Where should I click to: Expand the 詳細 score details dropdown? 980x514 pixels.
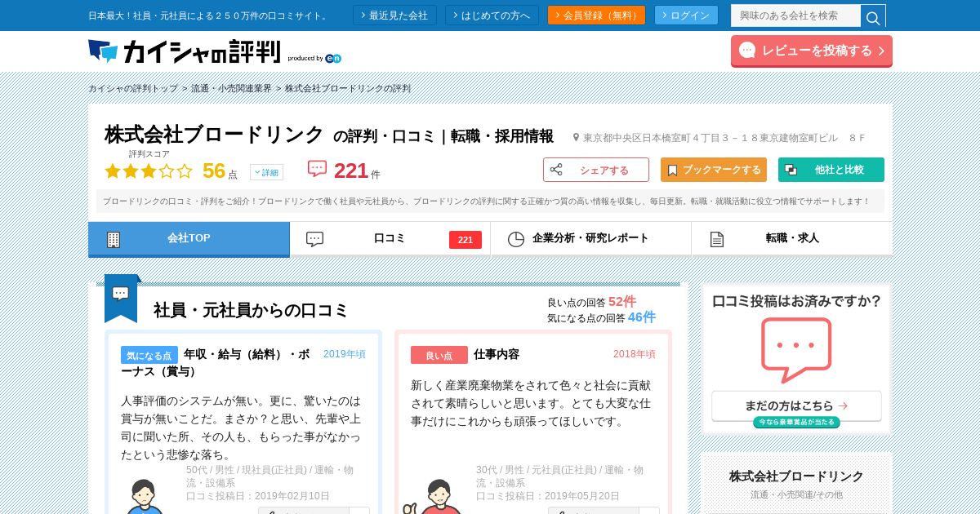click(x=266, y=172)
